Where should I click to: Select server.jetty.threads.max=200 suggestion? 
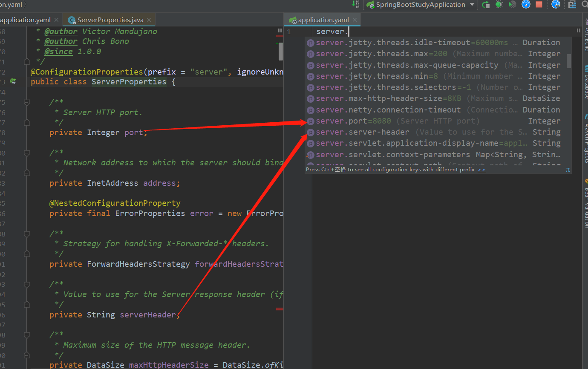pyautogui.click(x=435, y=54)
